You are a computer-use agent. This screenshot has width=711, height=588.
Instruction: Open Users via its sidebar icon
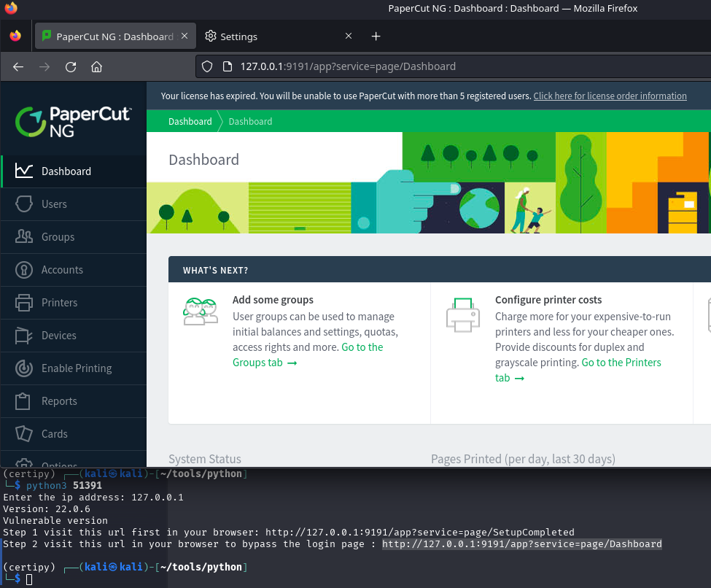[23, 204]
